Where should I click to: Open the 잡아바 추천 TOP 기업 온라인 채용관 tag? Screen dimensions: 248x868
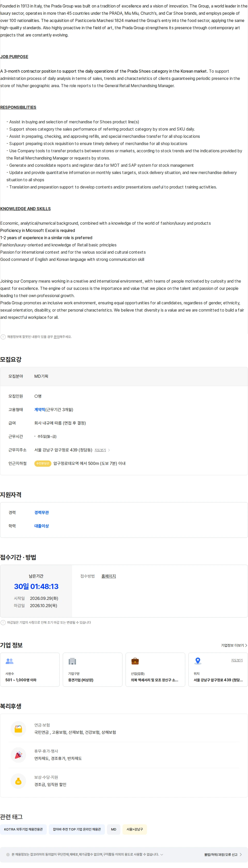77,829
